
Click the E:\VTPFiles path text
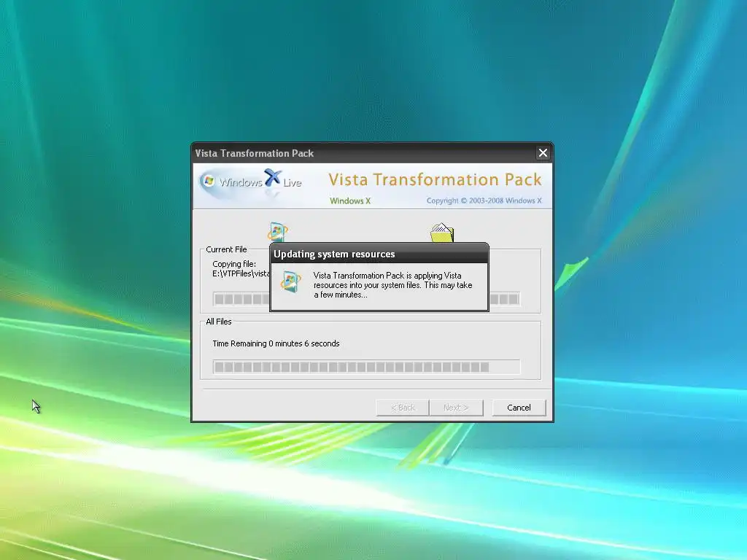[x=241, y=273]
